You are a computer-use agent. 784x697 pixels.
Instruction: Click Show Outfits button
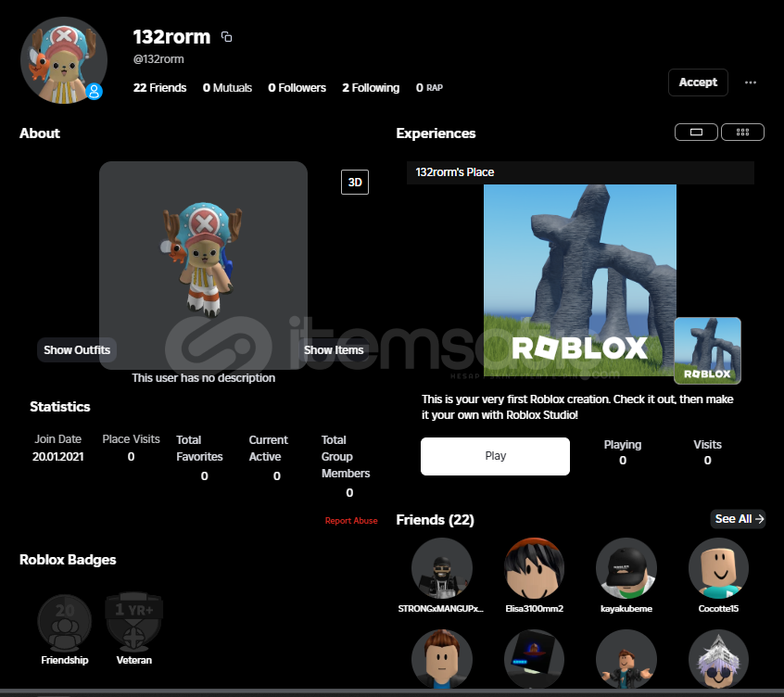point(77,350)
